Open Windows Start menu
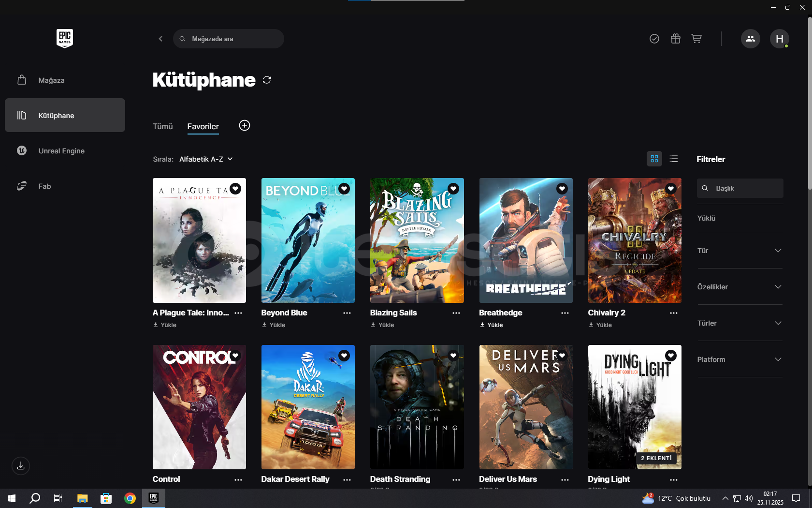Image resolution: width=812 pixels, height=508 pixels. coord(12,498)
